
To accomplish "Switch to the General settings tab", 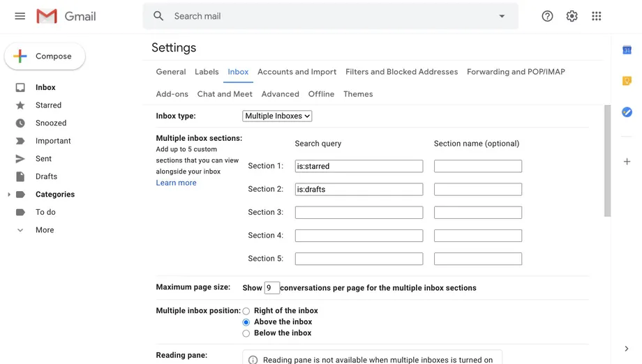I will click(171, 72).
